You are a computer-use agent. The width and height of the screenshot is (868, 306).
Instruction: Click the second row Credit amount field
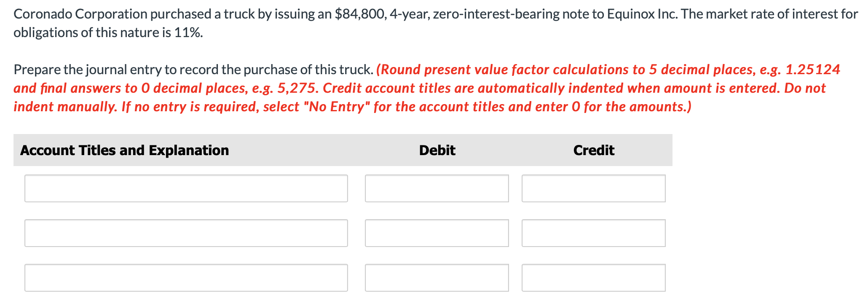[593, 233]
